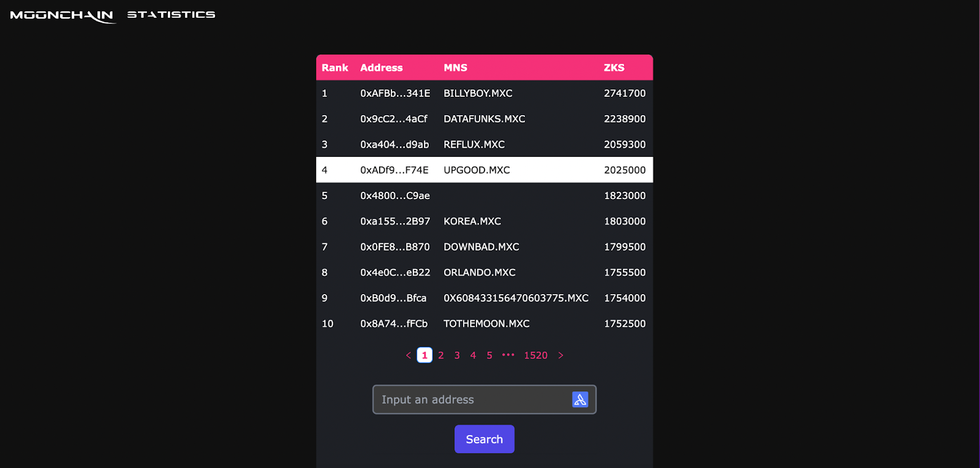Click the previous page arrow
This screenshot has width=980, height=468.
[x=408, y=355]
